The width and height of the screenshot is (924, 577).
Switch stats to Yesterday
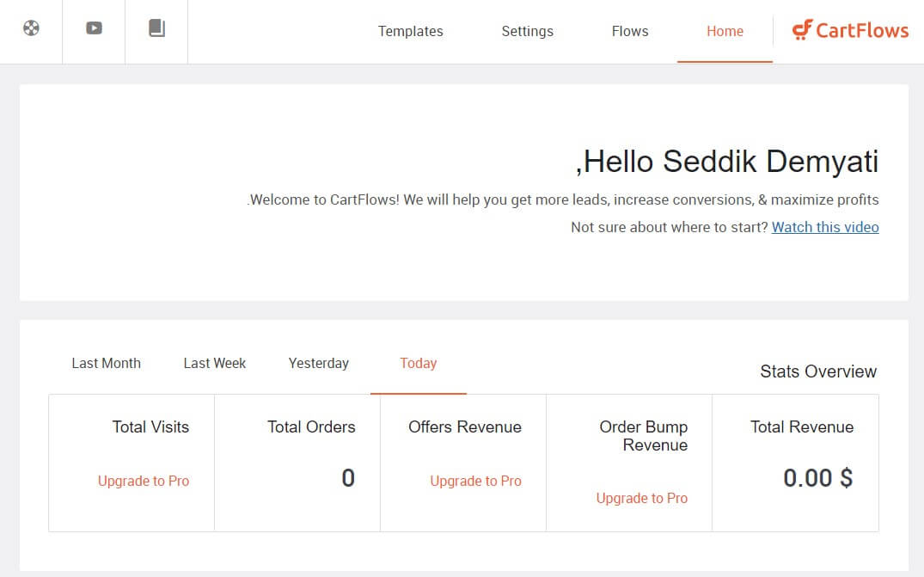318,363
